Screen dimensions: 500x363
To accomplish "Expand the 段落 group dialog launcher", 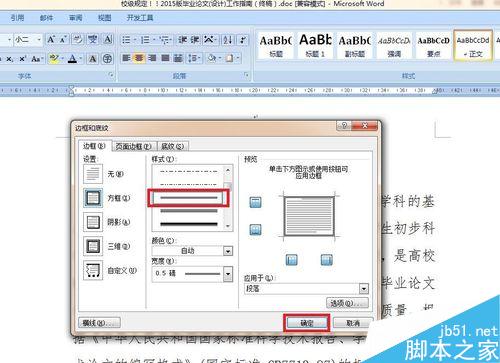I will [247, 75].
